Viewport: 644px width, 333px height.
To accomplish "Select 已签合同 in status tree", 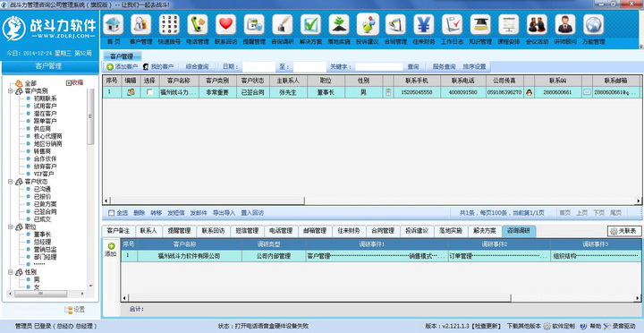I will click(x=46, y=212).
